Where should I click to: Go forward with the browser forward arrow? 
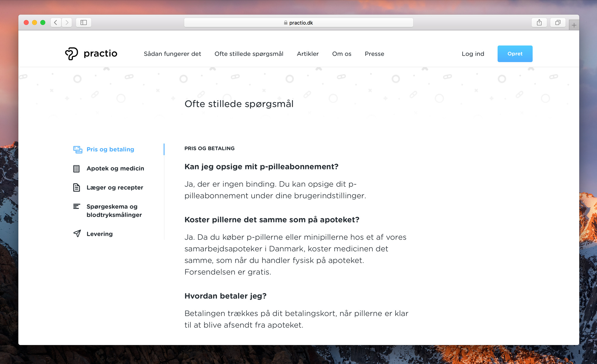coord(67,23)
